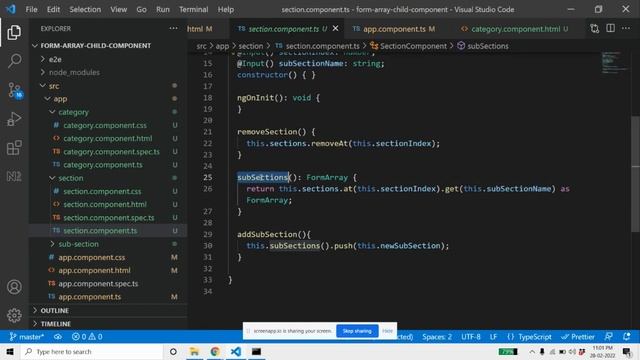Image resolution: width=640 pixels, height=360 pixels.
Task: Click the code minimap
Action: point(614,63)
